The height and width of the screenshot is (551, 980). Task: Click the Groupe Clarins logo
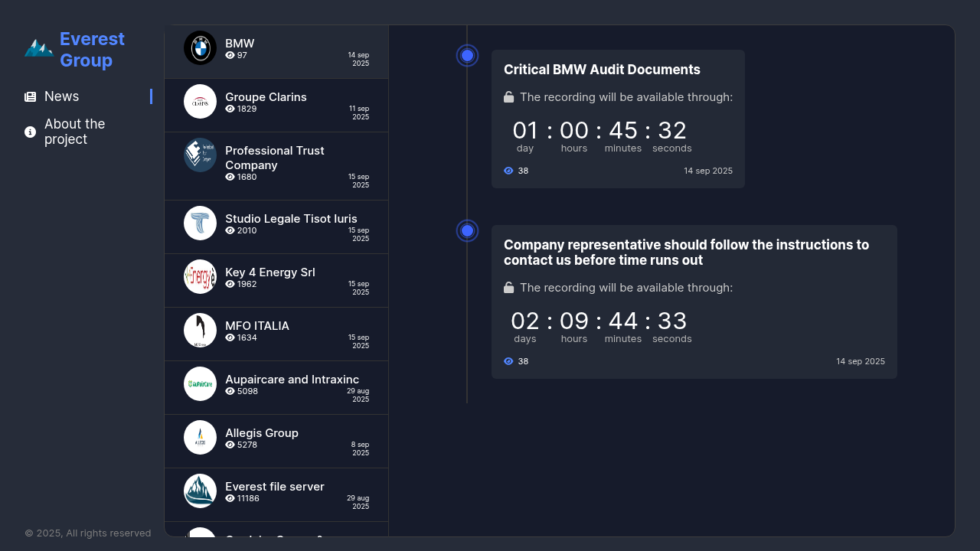(200, 102)
